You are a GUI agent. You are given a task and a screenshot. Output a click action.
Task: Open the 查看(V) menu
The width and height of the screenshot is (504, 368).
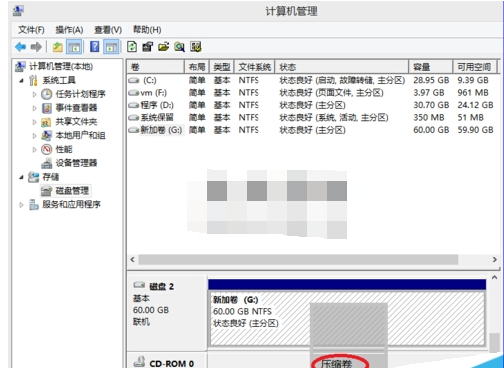click(x=108, y=30)
